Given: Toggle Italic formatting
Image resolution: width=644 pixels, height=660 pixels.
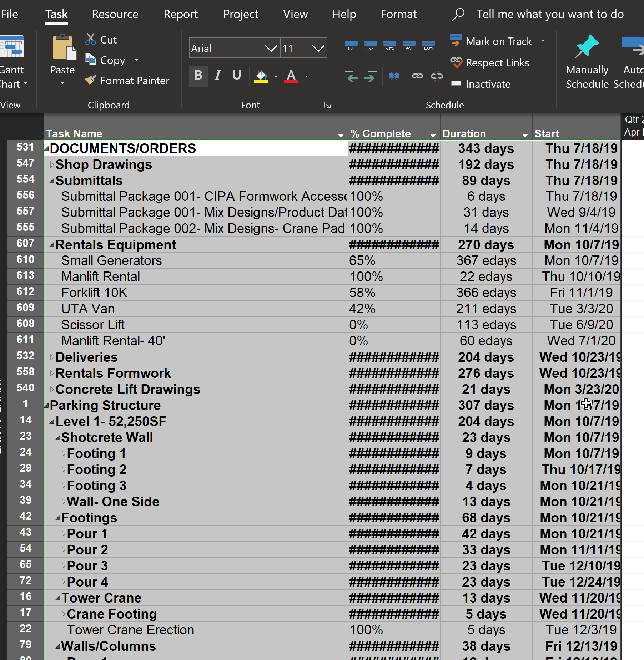Looking at the screenshot, I should 217,76.
